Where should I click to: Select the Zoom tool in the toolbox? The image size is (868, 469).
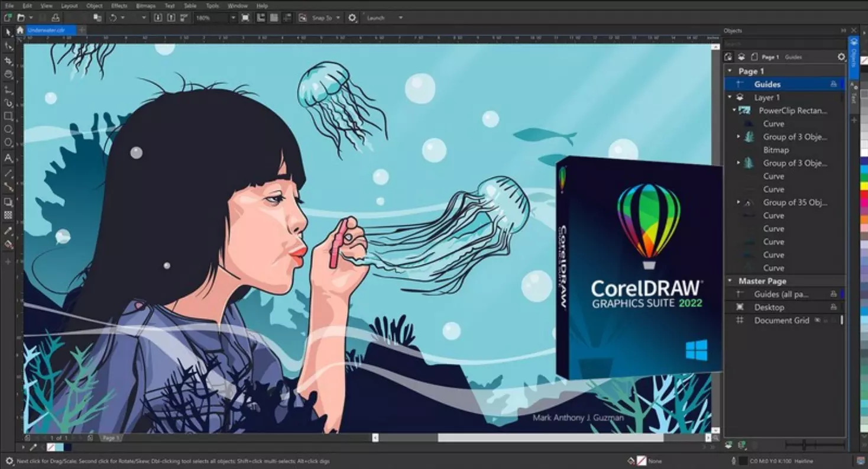point(8,75)
